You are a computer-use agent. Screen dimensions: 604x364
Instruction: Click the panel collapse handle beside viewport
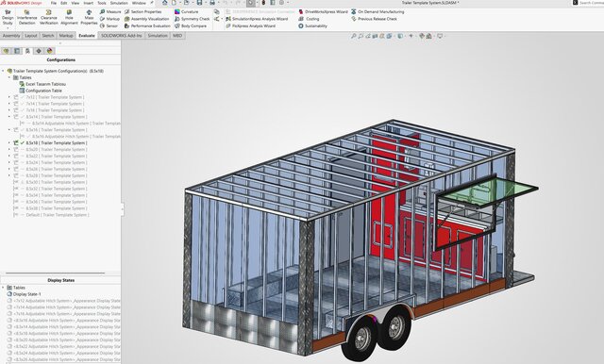pyautogui.click(x=122, y=209)
